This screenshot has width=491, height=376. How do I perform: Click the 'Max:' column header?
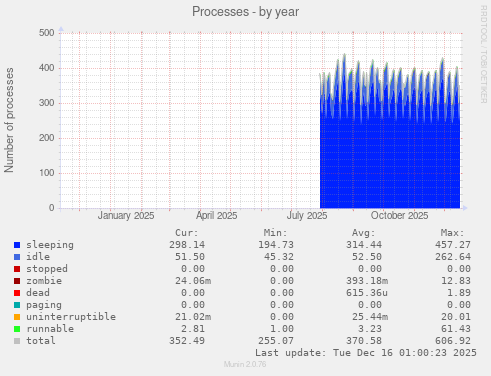tap(452, 233)
